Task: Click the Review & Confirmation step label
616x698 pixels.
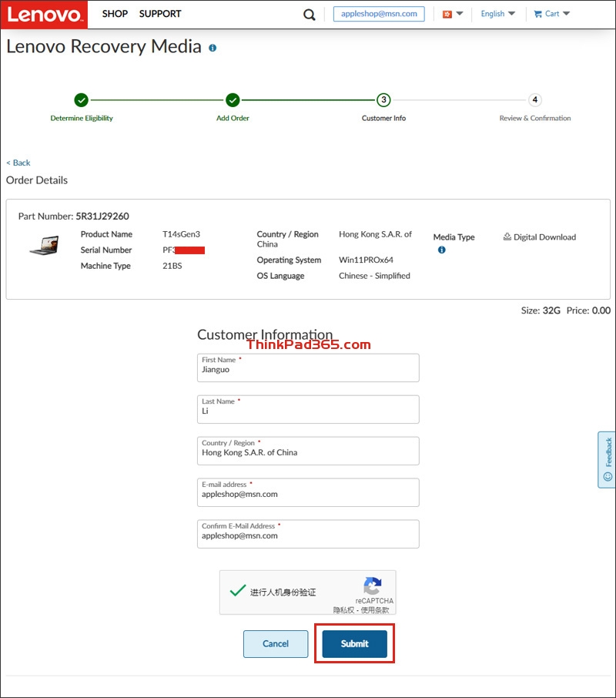Action: (535, 118)
